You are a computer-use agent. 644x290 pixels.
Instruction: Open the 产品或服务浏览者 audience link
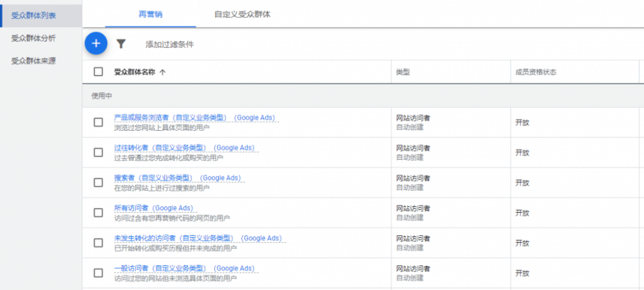point(171,117)
